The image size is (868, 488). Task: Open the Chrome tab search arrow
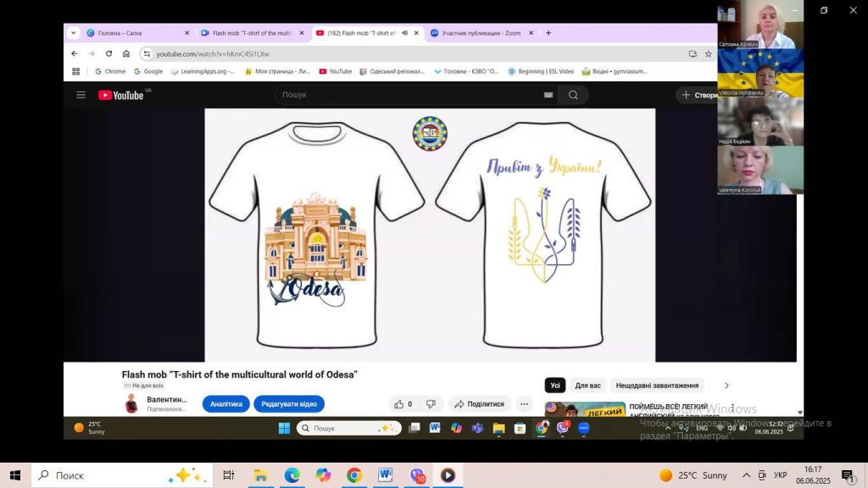(x=73, y=33)
